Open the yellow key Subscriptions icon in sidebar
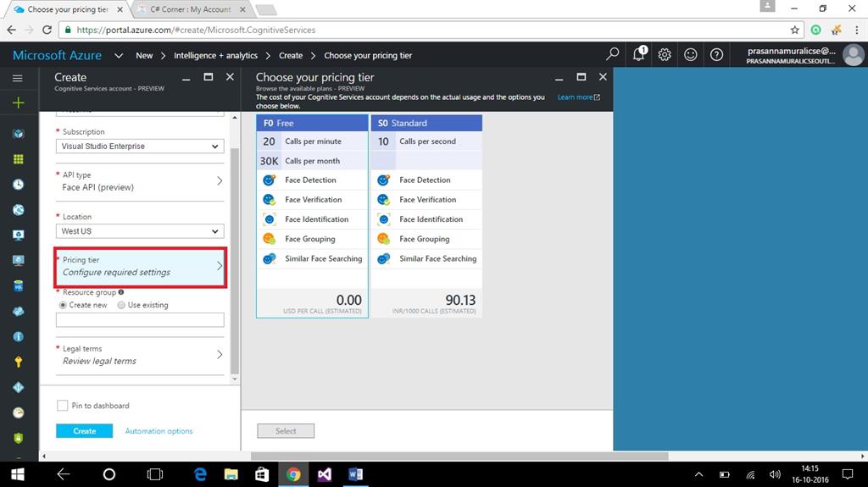This screenshot has height=487, width=868. click(19, 362)
